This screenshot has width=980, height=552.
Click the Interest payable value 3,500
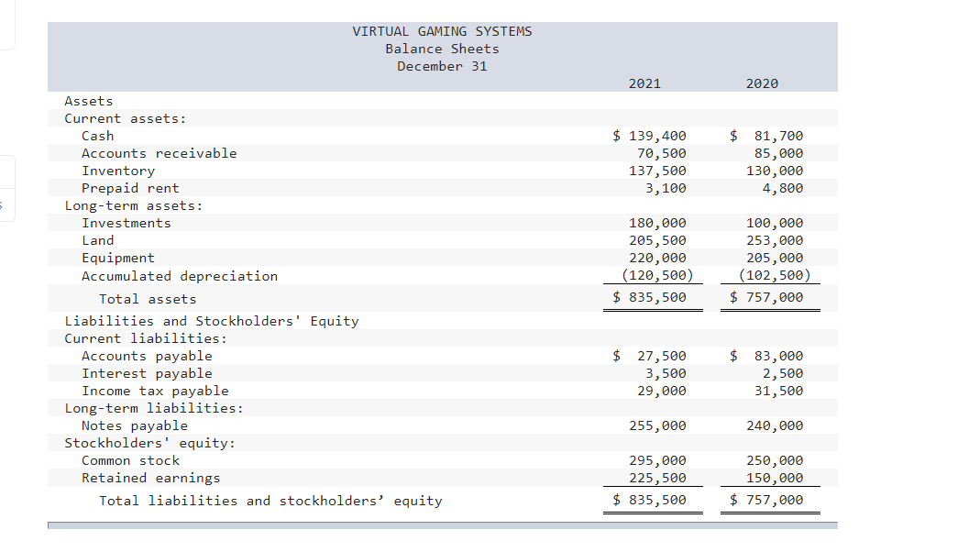666,373
